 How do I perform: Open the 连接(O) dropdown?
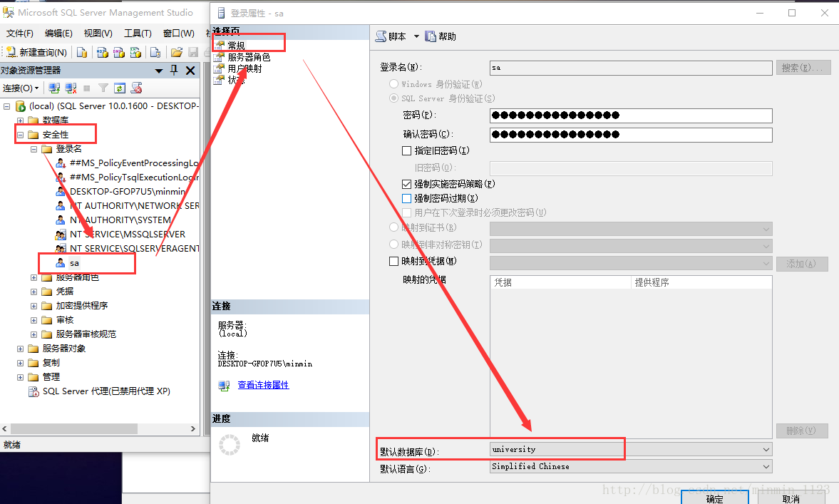pyautogui.click(x=21, y=88)
